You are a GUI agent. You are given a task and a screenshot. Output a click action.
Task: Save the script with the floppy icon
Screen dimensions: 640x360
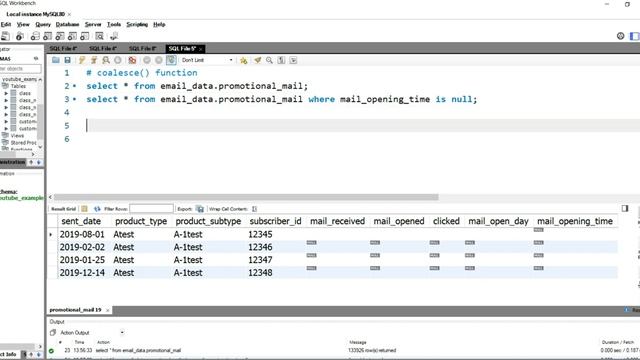click(x=67, y=60)
